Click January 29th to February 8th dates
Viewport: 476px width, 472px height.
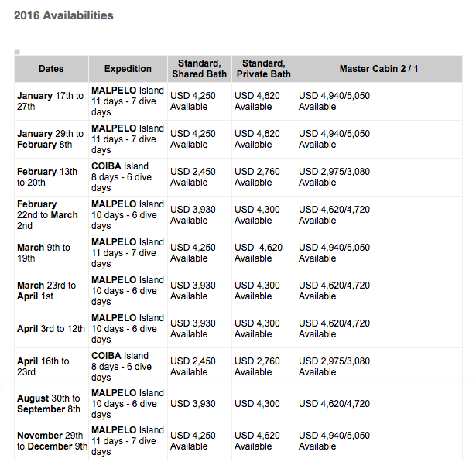(x=50, y=139)
